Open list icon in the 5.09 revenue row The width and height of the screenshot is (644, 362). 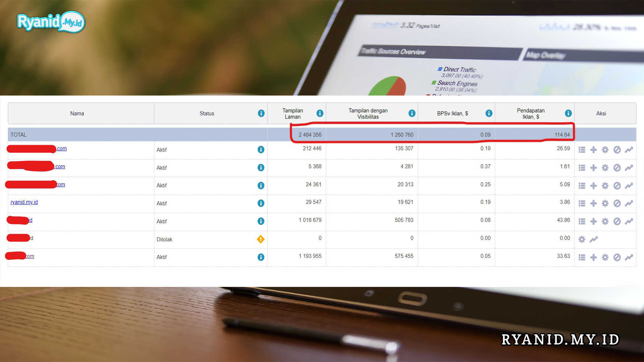(582, 186)
